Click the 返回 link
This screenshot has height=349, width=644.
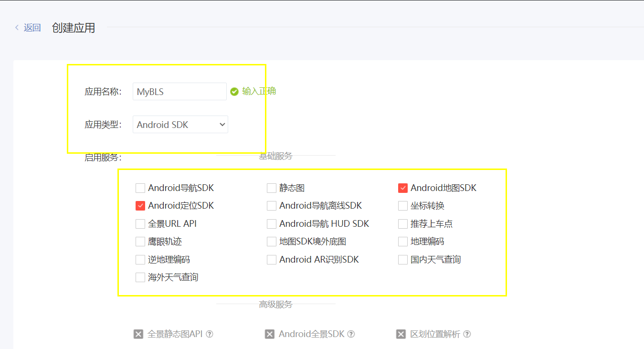[31, 28]
